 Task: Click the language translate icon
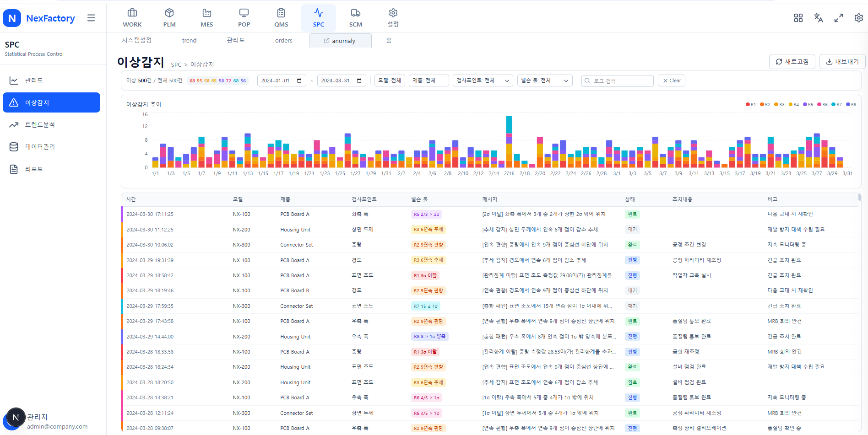[818, 18]
